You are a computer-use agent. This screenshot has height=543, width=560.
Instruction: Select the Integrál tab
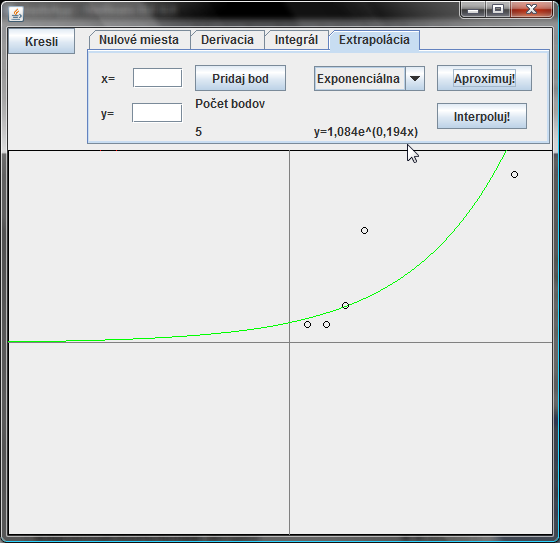tap(296, 40)
